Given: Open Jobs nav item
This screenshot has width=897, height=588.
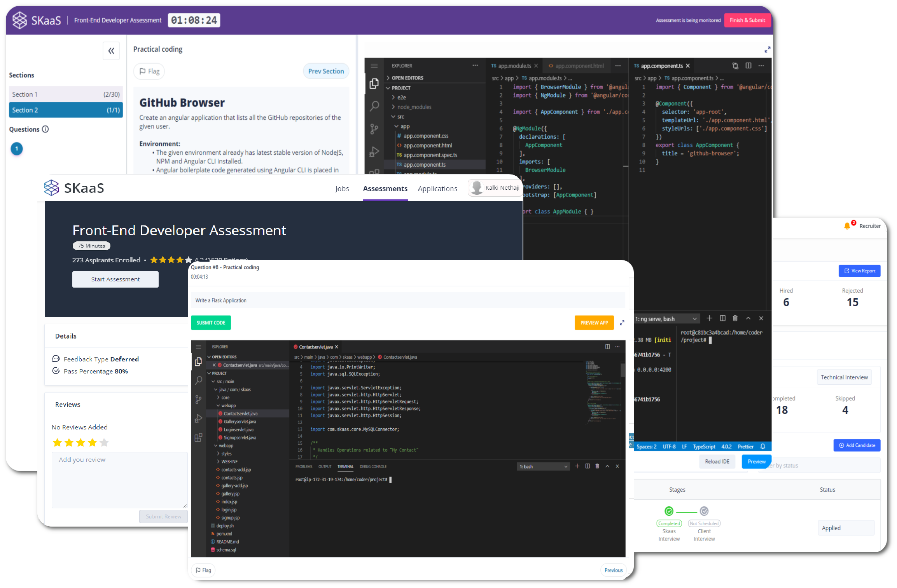Looking at the screenshot, I should 342,188.
